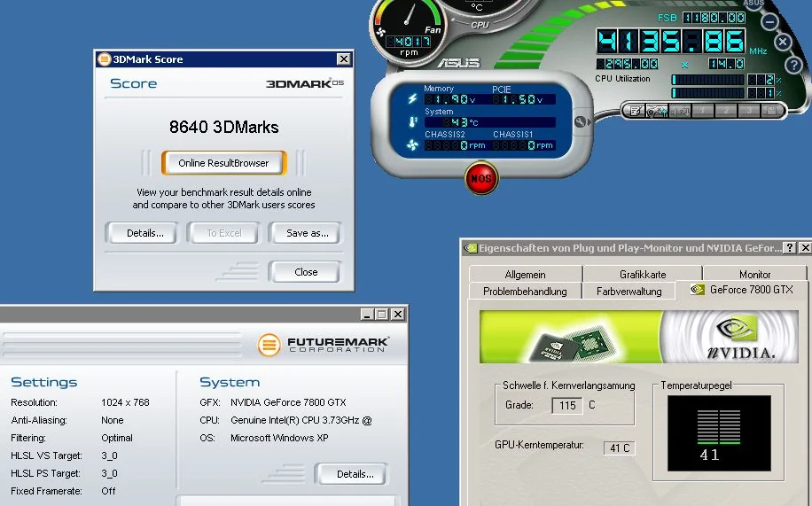Click the NVIDIA properties window help ? button

790,248
